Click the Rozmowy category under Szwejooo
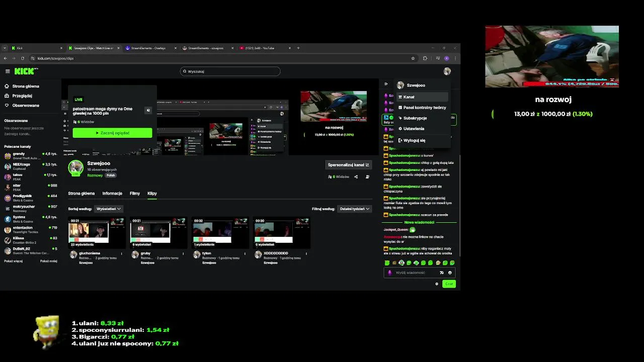The width and height of the screenshot is (644, 362). (x=95, y=175)
